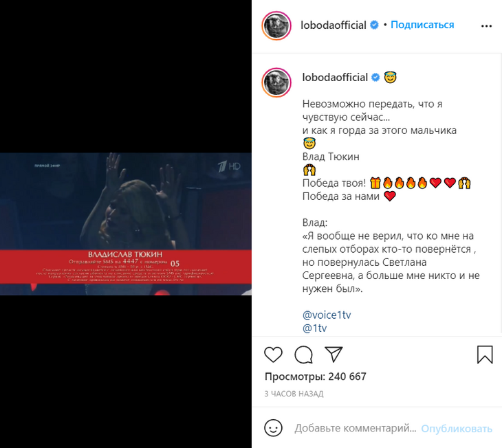This screenshot has height=448, width=502.
Task: Click the header profile avatar of lobodaofficial
Action: pyautogui.click(x=276, y=26)
